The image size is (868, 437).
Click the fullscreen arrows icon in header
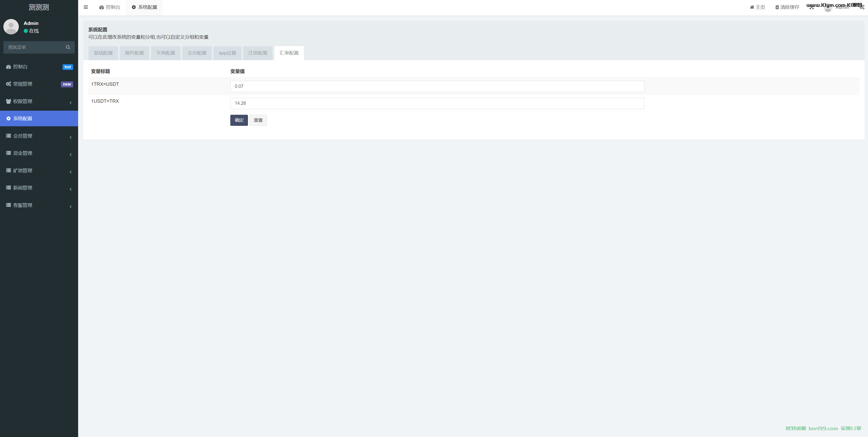(x=811, y=8)
